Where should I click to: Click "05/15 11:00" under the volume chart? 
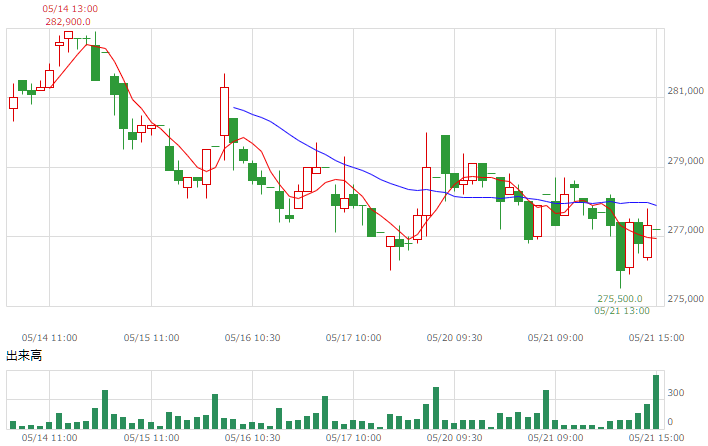pos(151,438)
